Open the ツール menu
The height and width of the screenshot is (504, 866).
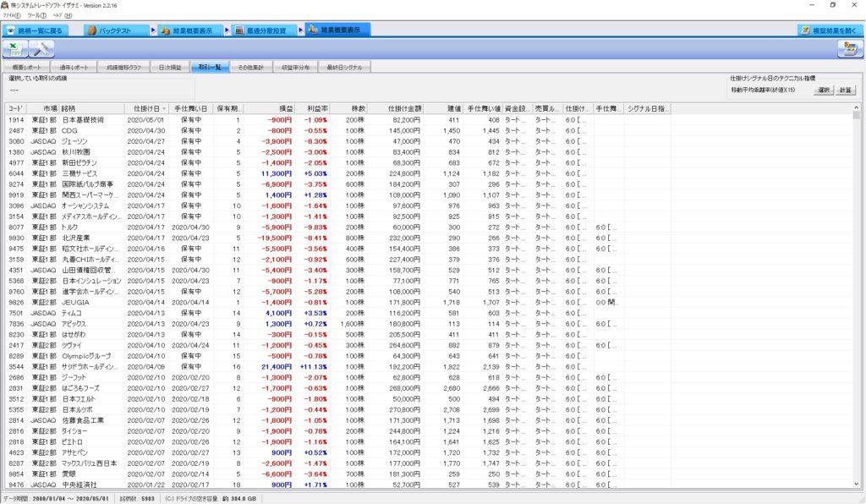[36, 15]
